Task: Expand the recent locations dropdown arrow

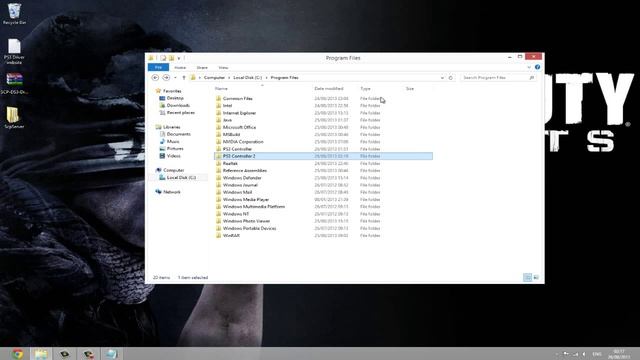Action: (176, 78)
